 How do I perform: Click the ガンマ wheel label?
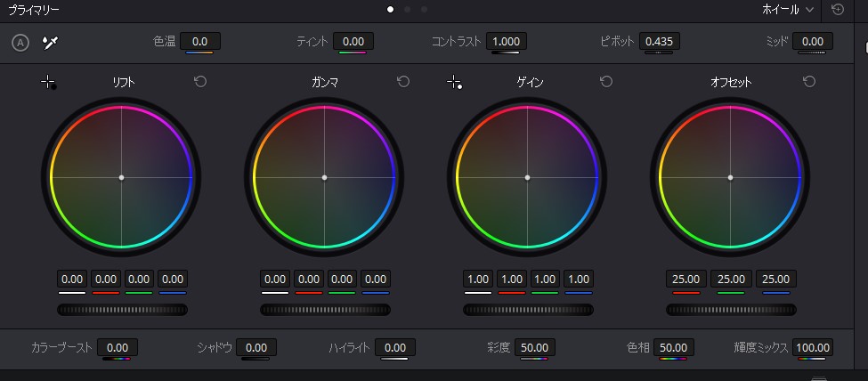326,83
